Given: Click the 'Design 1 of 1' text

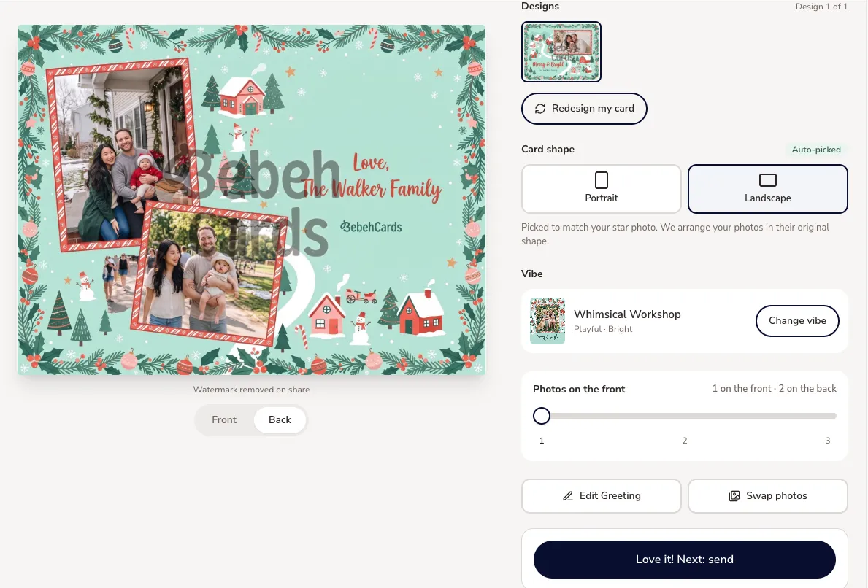Looking at the screenshot, I should click(x=821, y=7).
